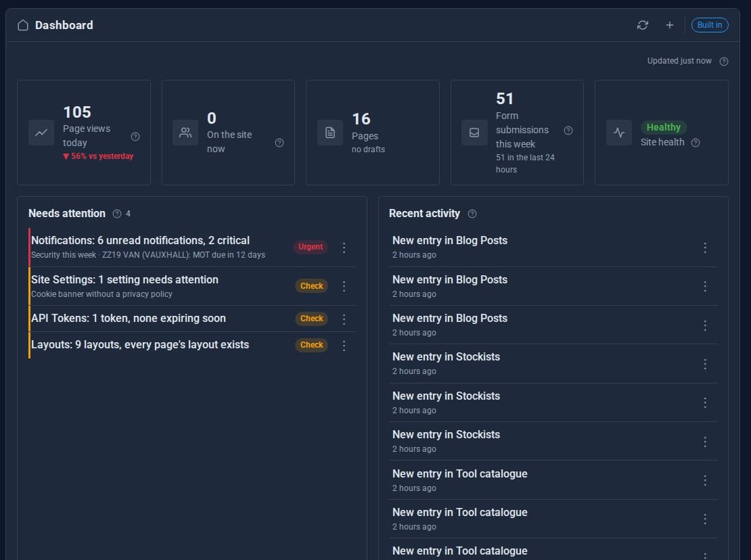Viewport: 751px width, 560px height.
Task: Select third New entry in Blog Posts
Action: point(553,325)
